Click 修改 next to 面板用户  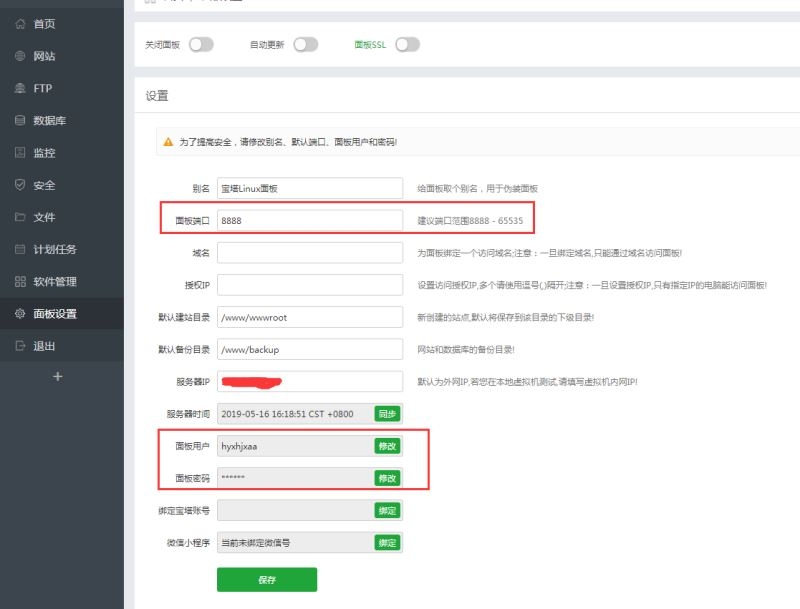[388, 446]
